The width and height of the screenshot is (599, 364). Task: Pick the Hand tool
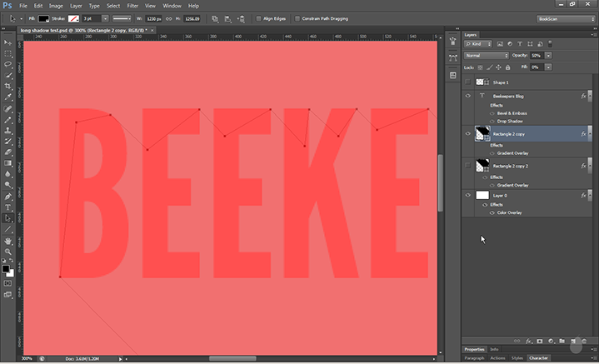(x=7, y=241)
